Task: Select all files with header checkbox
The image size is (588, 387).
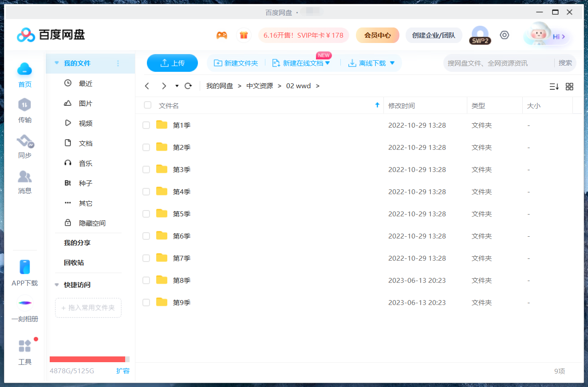Action: tap(148, 105)
